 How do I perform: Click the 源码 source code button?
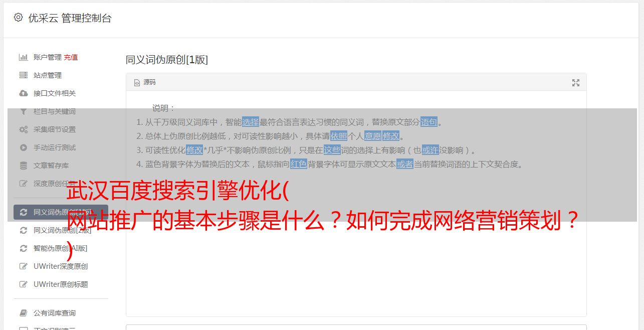[145, 82]
